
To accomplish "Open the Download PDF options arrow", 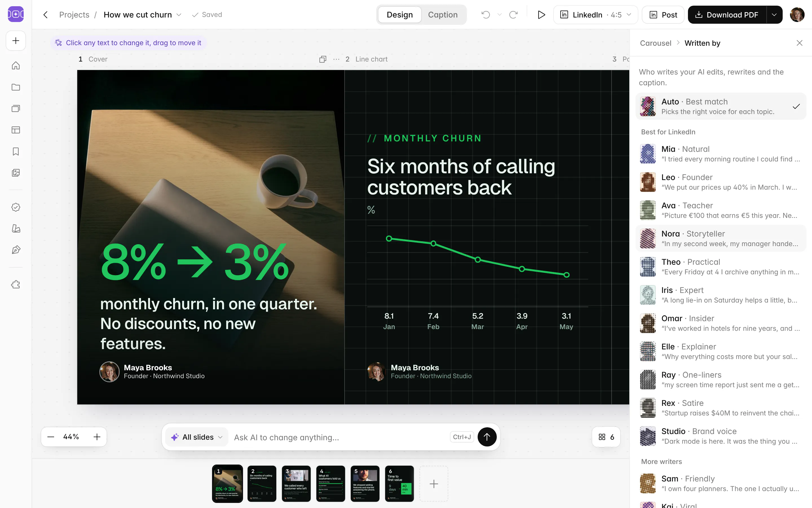I will coord(775,15).
